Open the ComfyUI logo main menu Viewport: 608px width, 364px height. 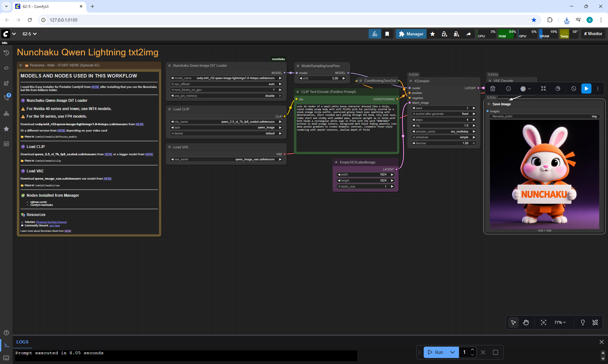click(x=6, y=34)
